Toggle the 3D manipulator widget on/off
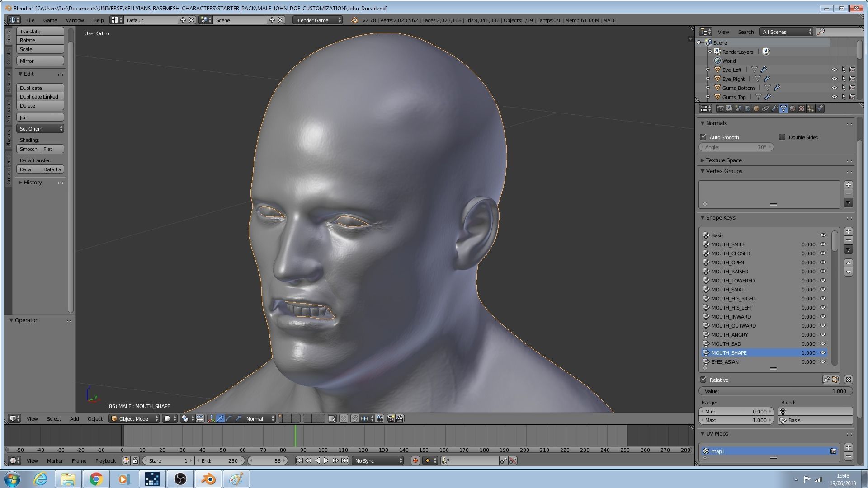The height and width of the screenshot is (488, 868). point(211,418)
